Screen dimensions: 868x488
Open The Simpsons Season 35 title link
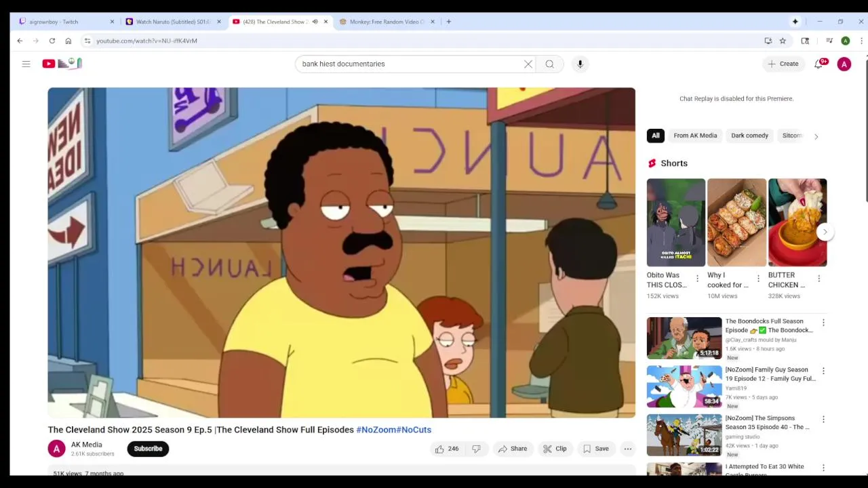[768, 423]
